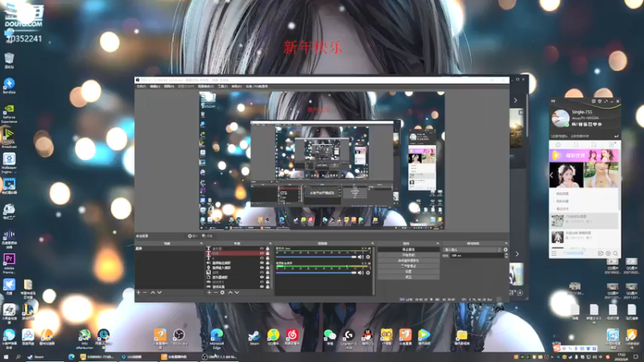Toggle the eye on the last source row
Viewport: 644px width, 362px height.
(x=262, y=286)
